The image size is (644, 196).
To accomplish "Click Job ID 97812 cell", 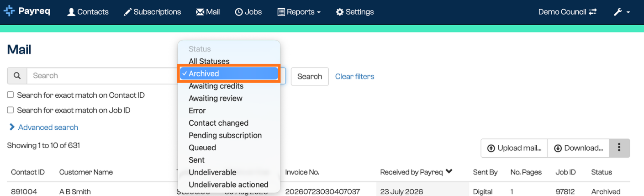I will coord(565,191).
